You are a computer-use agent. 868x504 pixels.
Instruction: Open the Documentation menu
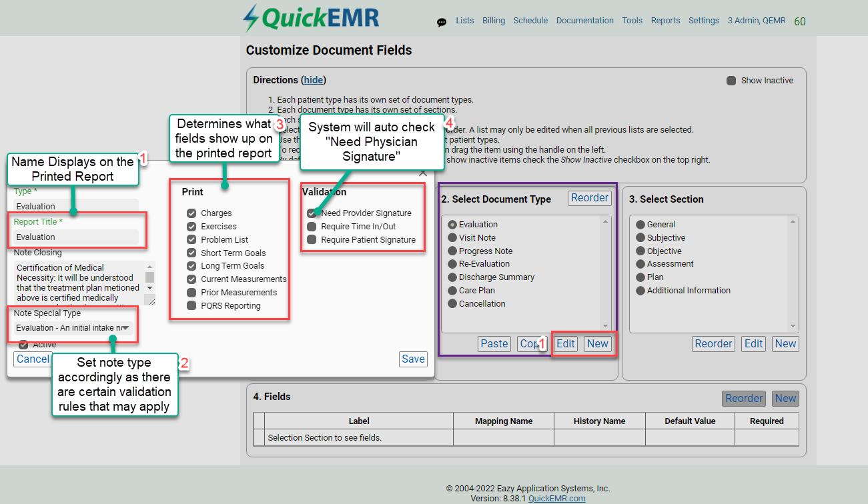pyautogui.click(x=585, y=21)
